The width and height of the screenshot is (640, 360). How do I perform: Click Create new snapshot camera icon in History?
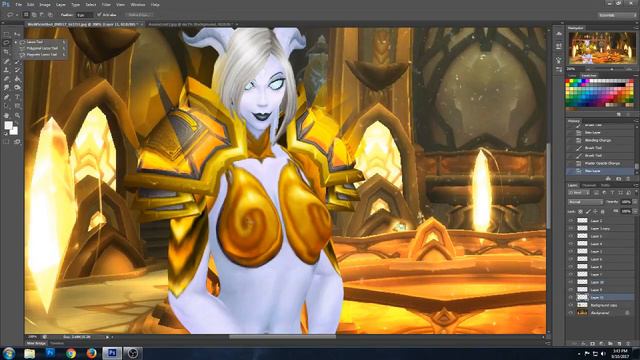[618, 179]
